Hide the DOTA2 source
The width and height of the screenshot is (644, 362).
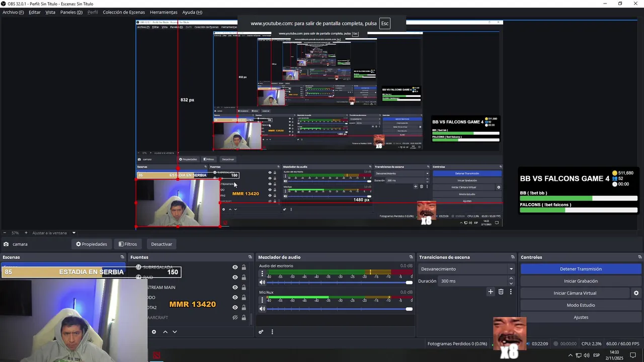pyautogui.click(x=235, y=308)
